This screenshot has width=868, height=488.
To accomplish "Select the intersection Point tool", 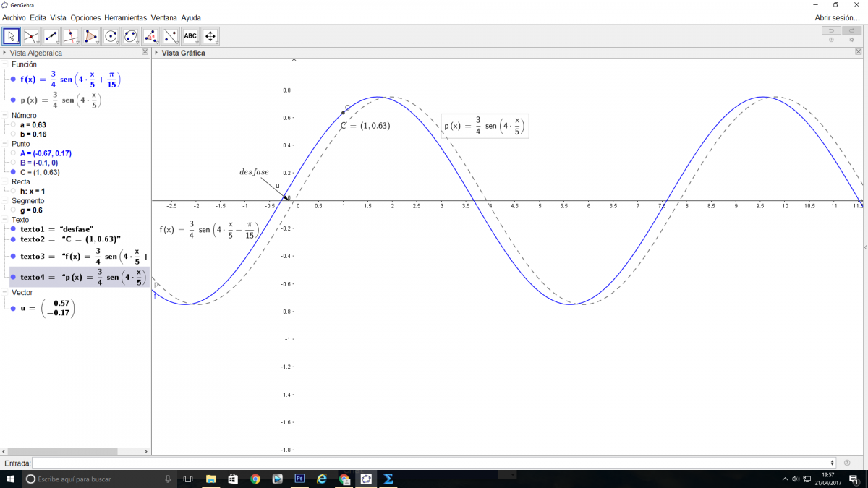I will coord(31,35).
